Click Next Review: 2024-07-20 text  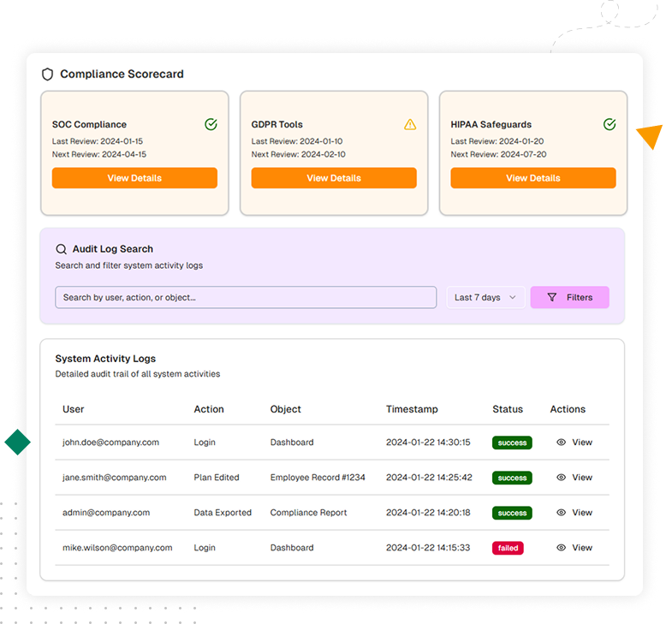click(x=498, y=154)
